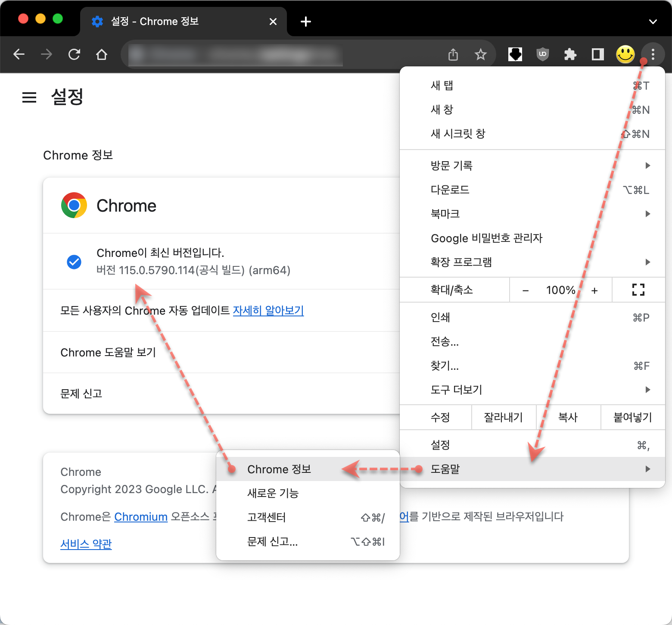Open the settings hamburger menu
Viewport: 672px width, 625px height.
(x=29, y=97)
